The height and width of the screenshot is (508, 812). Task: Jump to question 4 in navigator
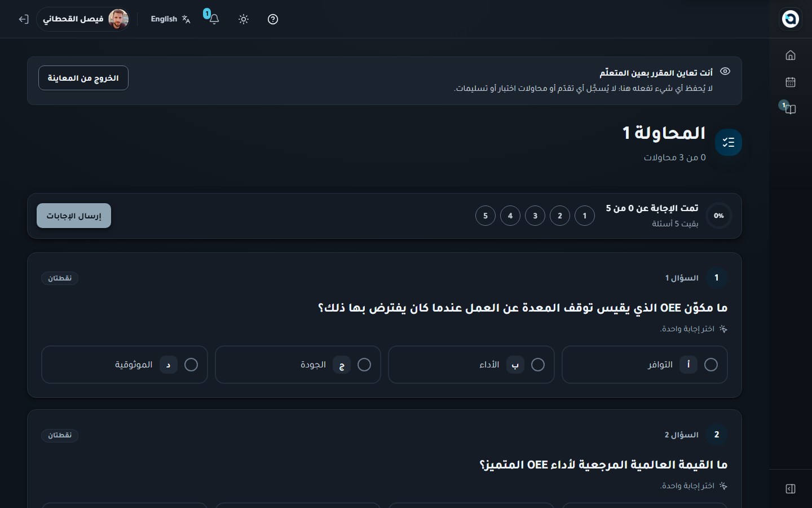tap(510, 216)
